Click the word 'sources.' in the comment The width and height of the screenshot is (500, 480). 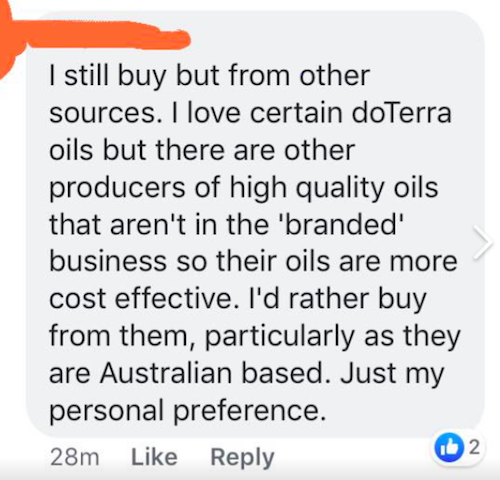(106, 114)
